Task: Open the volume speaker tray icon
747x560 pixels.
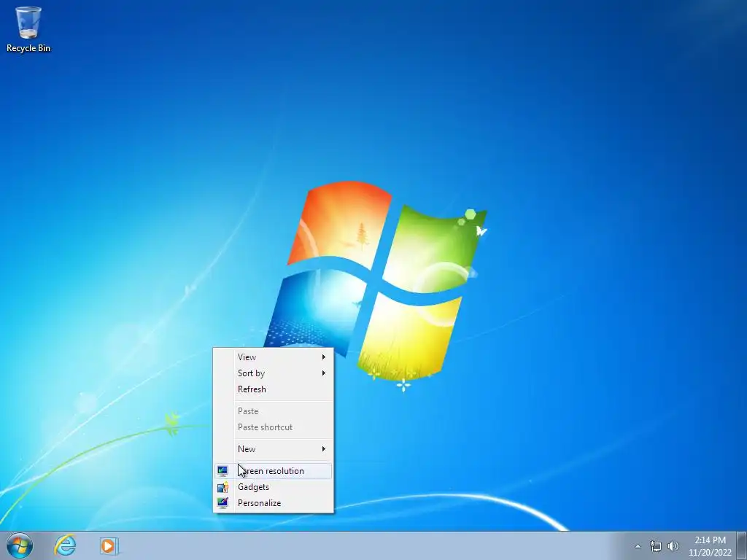Action: [x=673, y=546]
